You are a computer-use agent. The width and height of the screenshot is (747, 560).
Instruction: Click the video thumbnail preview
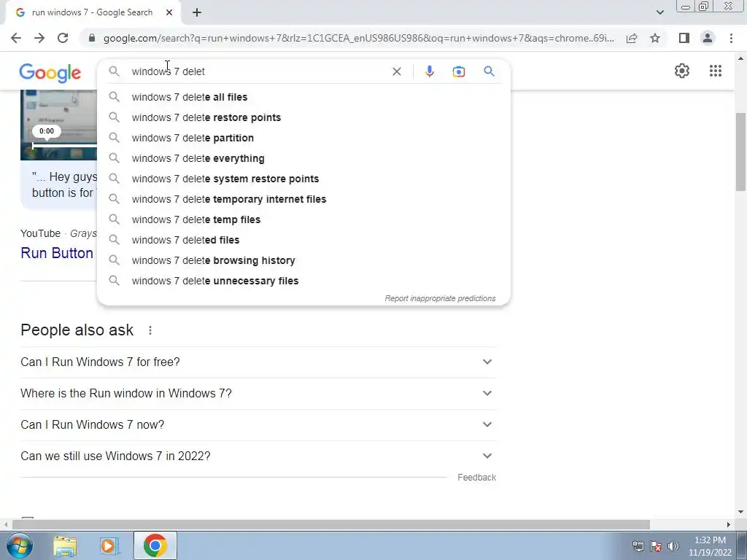(58, 125)
